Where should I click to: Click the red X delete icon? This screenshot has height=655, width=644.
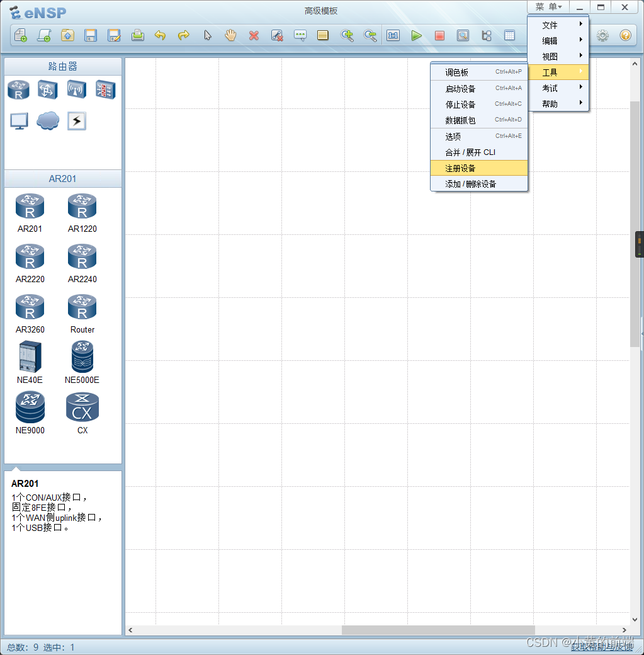click(x=254, y=35)
